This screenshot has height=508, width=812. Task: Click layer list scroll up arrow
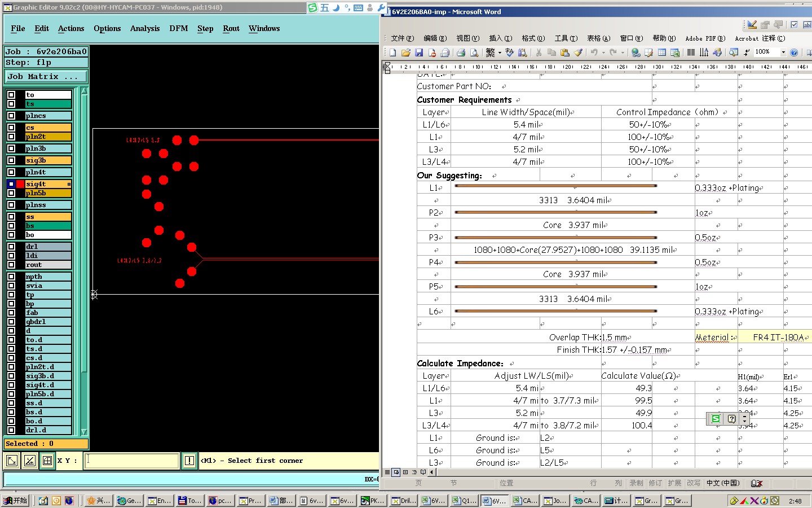pyautogui.click(x=85, y=91)
